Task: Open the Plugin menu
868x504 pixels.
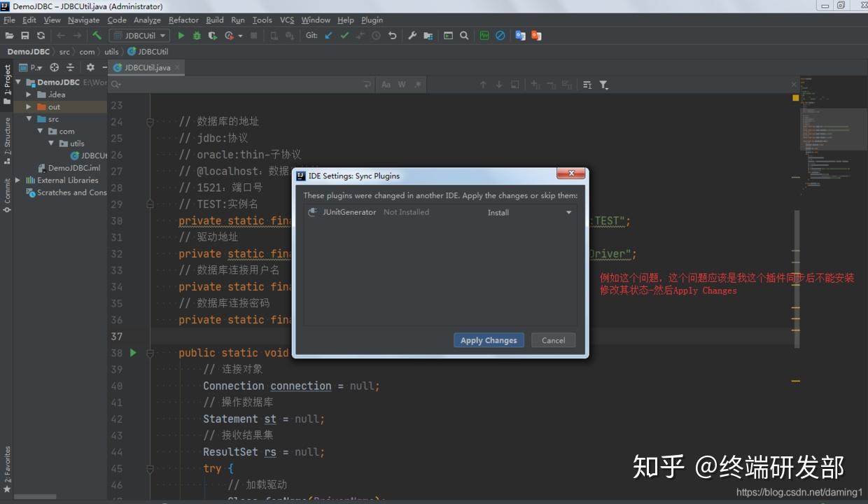Action: point(372,20)
